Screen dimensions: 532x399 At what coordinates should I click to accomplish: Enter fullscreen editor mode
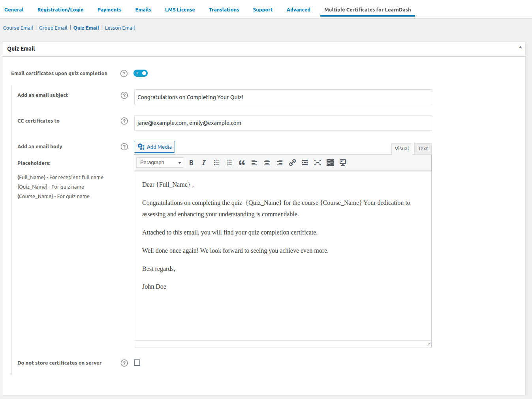(x=318, y=163)
